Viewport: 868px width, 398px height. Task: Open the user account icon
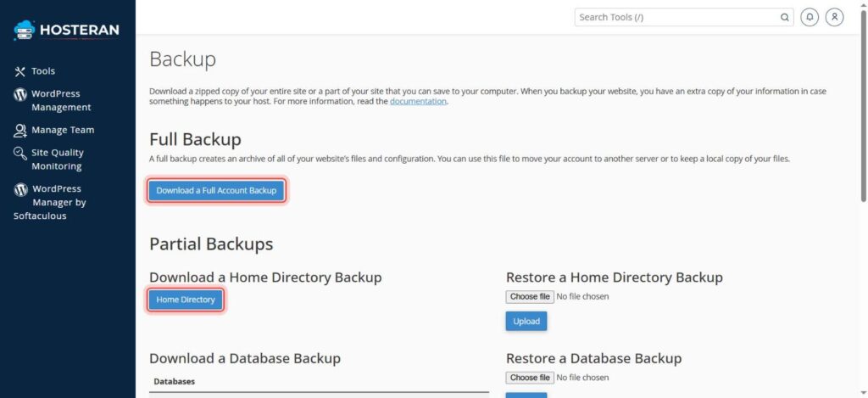tap(835, 17)
